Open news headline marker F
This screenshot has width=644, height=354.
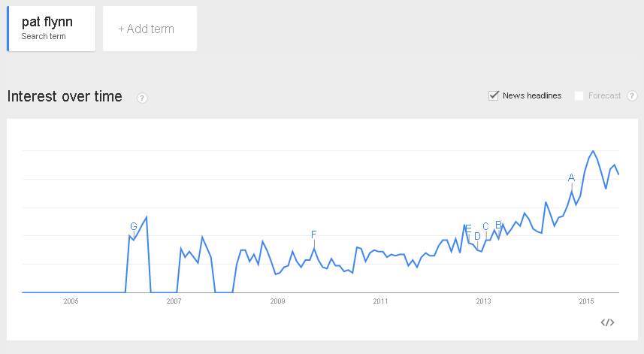[x=314, y=234]
